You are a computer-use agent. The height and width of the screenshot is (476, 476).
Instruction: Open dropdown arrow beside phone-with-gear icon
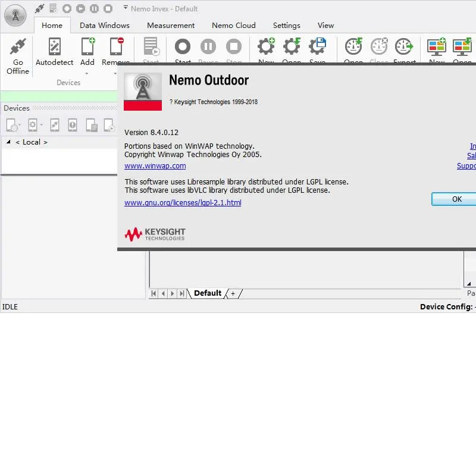41,125
